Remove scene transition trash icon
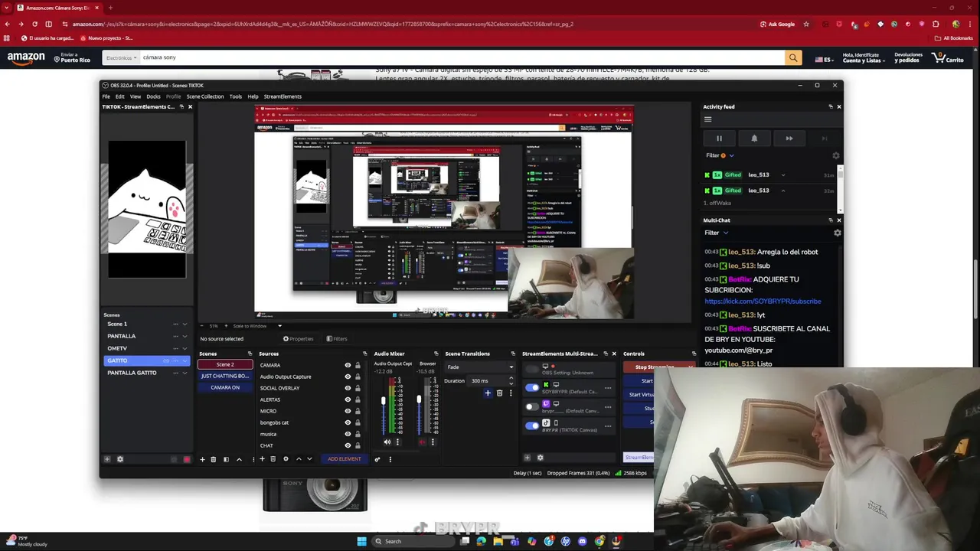This screenshot has width=980, height=551. [x=499, y=393]
